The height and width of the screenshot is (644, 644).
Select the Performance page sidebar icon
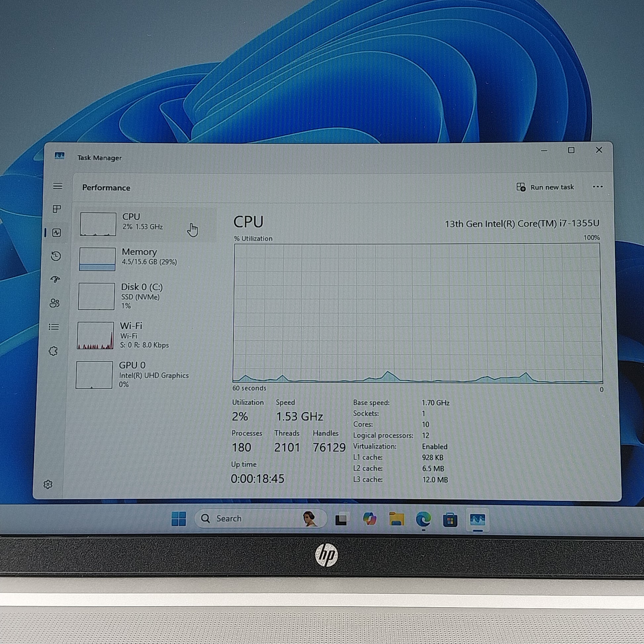pyautogui.click(x=57, y=233)
